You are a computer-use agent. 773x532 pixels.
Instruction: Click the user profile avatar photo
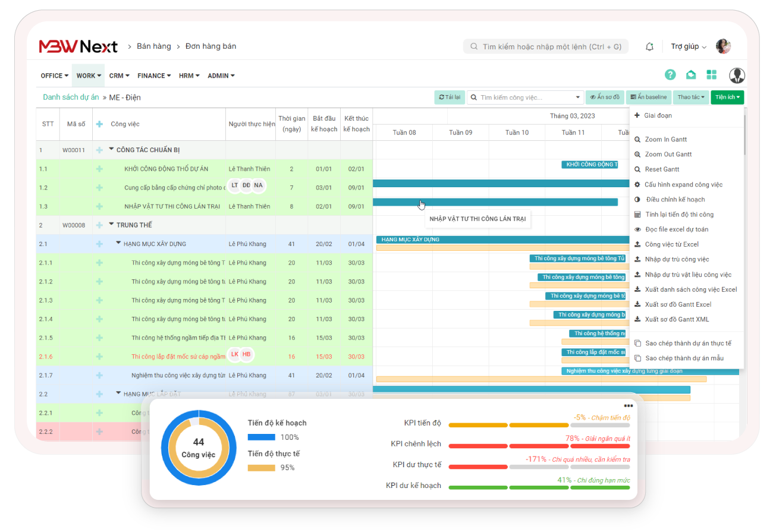coord(723,46)
